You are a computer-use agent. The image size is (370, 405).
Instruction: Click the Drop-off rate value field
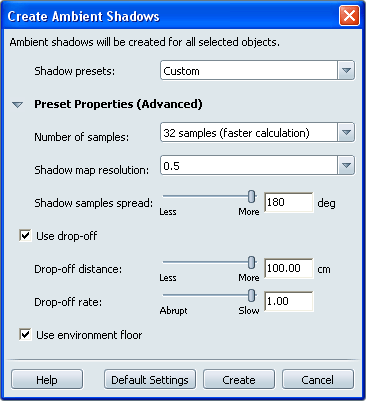(289, 301)
